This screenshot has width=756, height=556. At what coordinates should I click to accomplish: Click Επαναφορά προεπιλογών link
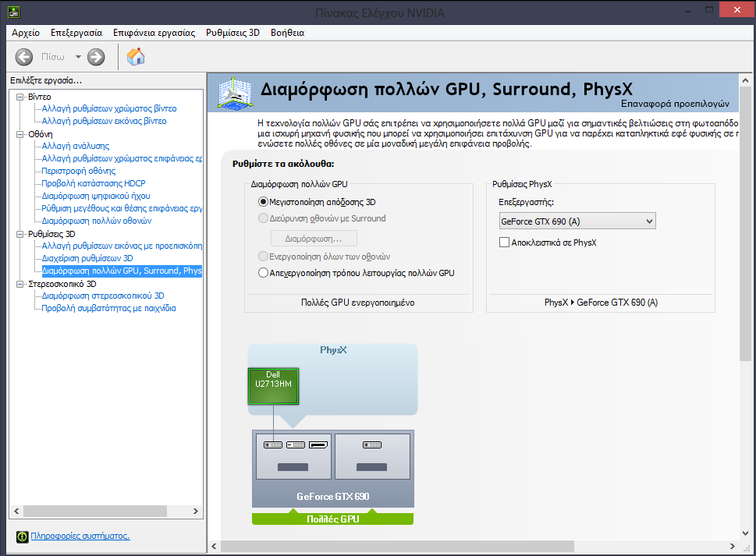(x=675, y=104)
